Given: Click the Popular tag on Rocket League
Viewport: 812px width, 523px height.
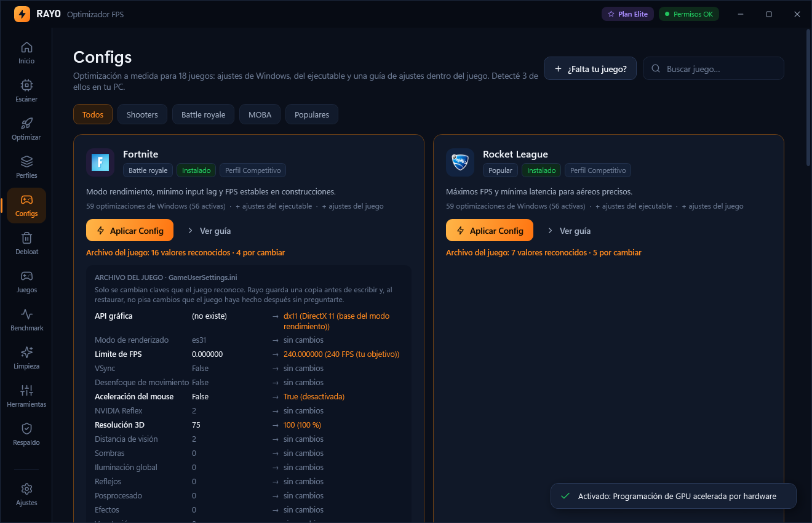Looking at the screenshot, I should [500, 170].
